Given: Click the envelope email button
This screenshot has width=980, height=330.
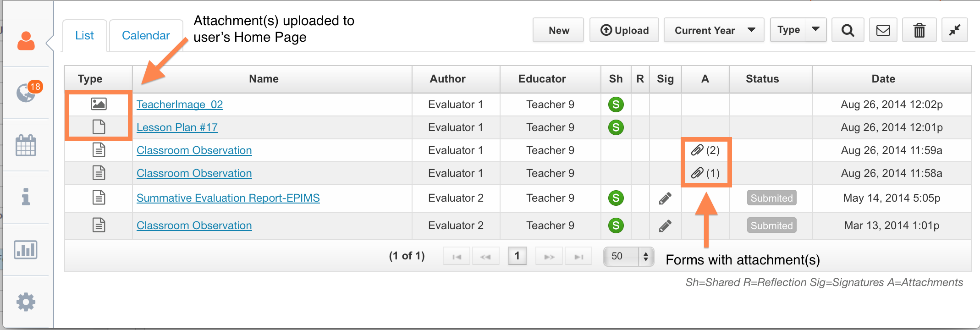Looking at the screenshot, I should (883, 30).
